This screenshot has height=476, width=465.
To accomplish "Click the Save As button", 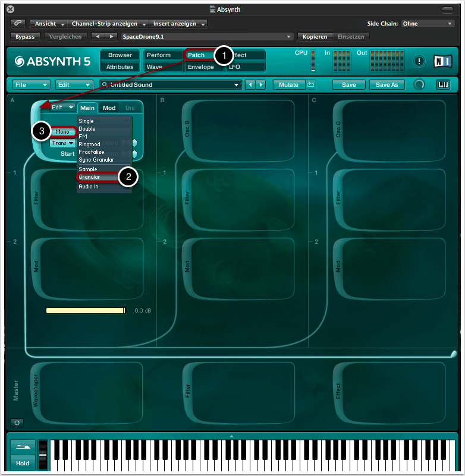I will click(387, 85).
